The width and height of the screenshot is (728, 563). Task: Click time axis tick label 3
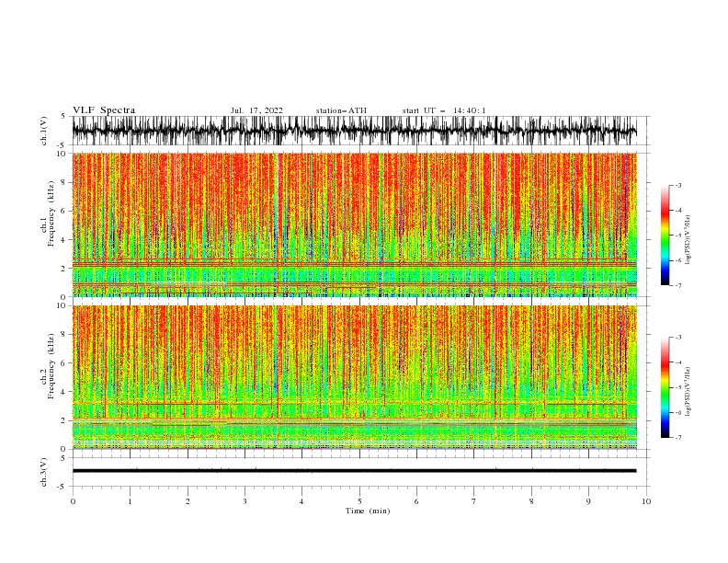tap(245, 501)
